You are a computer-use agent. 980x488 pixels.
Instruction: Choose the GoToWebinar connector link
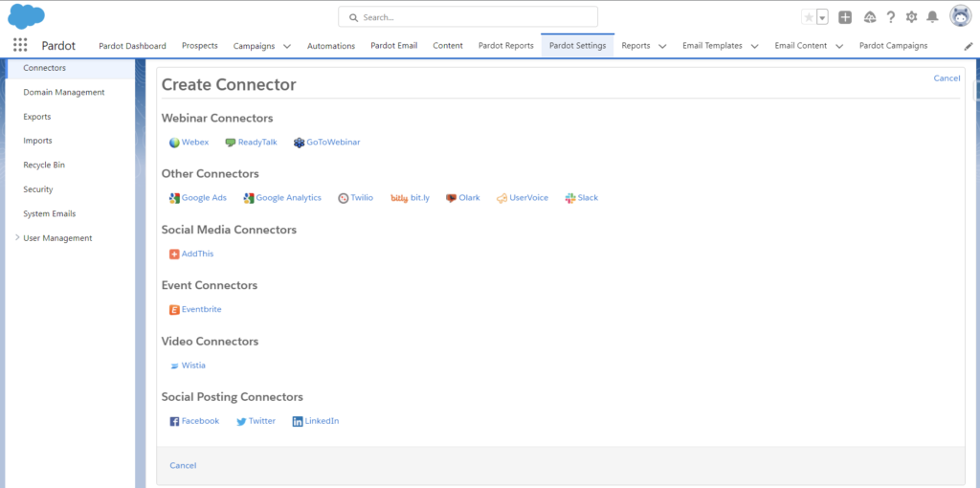pyautogui.click(x=333, y=143)
